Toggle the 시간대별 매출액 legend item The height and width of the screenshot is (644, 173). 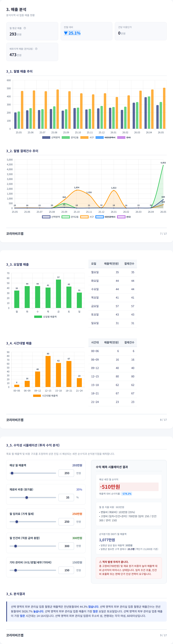45,396
